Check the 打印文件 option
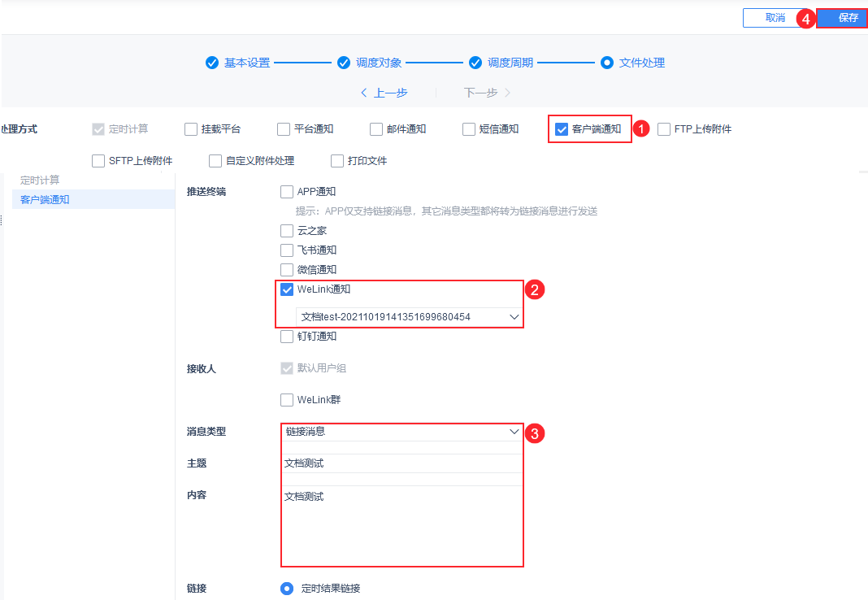 337,160
